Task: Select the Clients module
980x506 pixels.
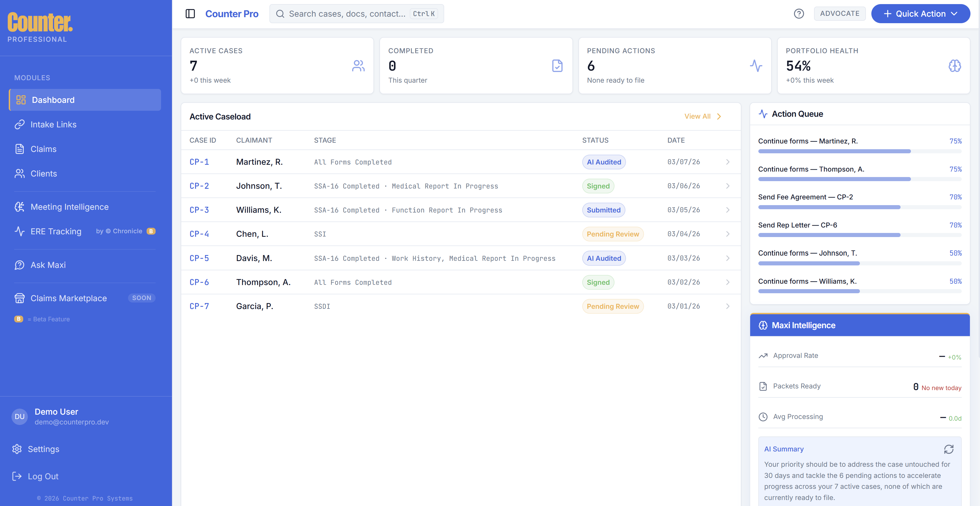Action: (x=44, y=173)
